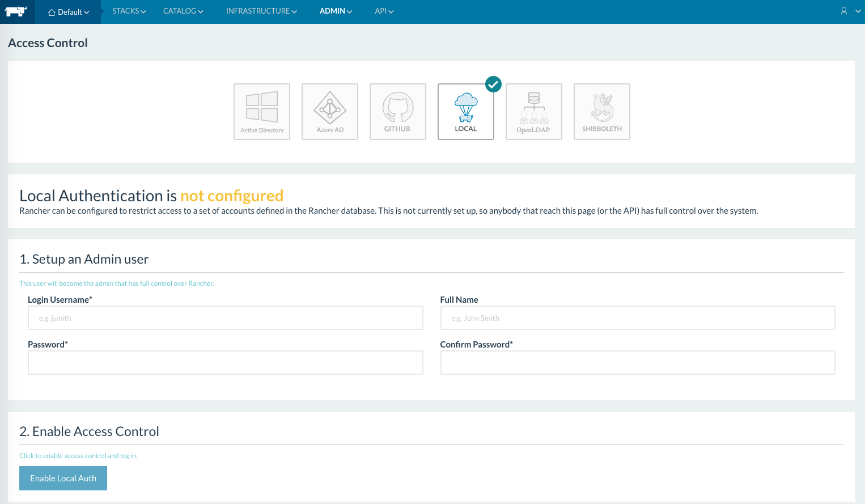Select Local authentication provider
The image size is (865, 504).
pyautogui.click(x=466, y=112)
